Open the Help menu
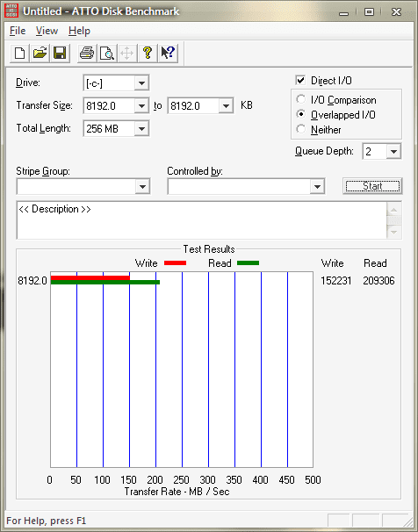This screenshot has width=418, height=532. 79,31
